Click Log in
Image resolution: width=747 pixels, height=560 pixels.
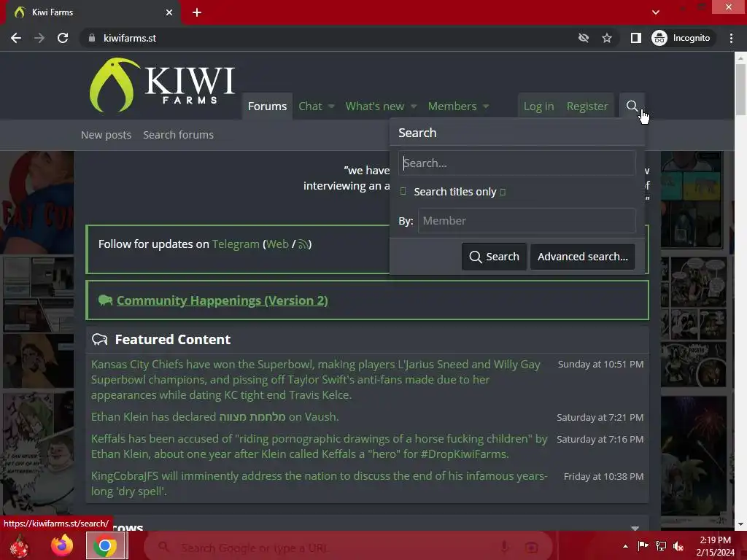538,106
